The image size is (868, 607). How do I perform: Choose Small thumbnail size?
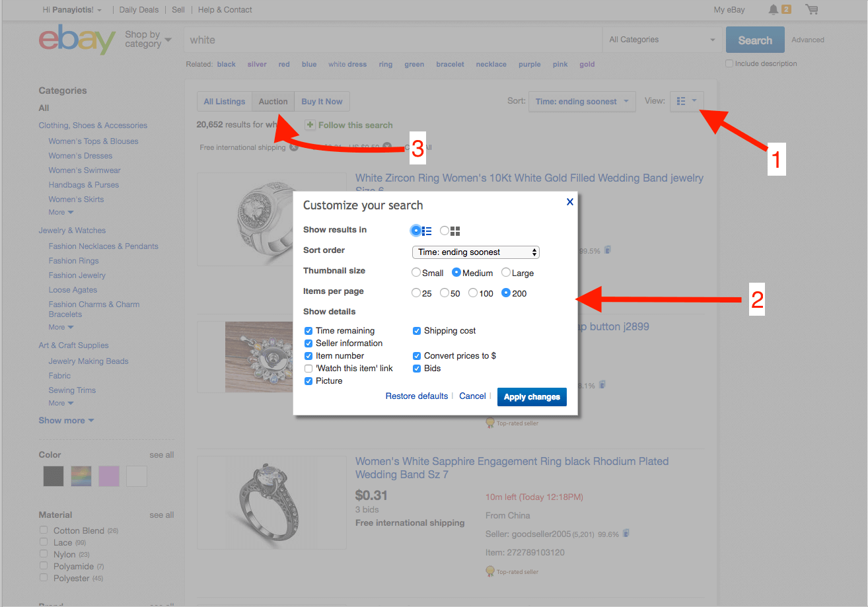[416, 272]
